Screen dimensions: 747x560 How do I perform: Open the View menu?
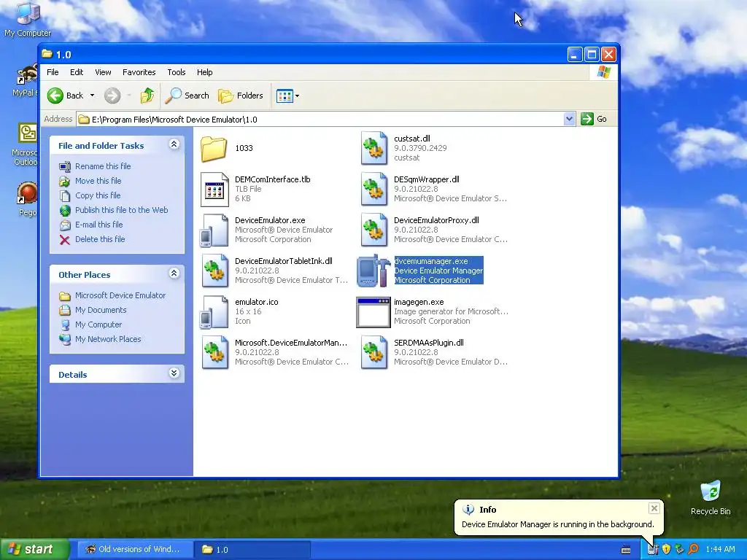(x=103, y=72)
